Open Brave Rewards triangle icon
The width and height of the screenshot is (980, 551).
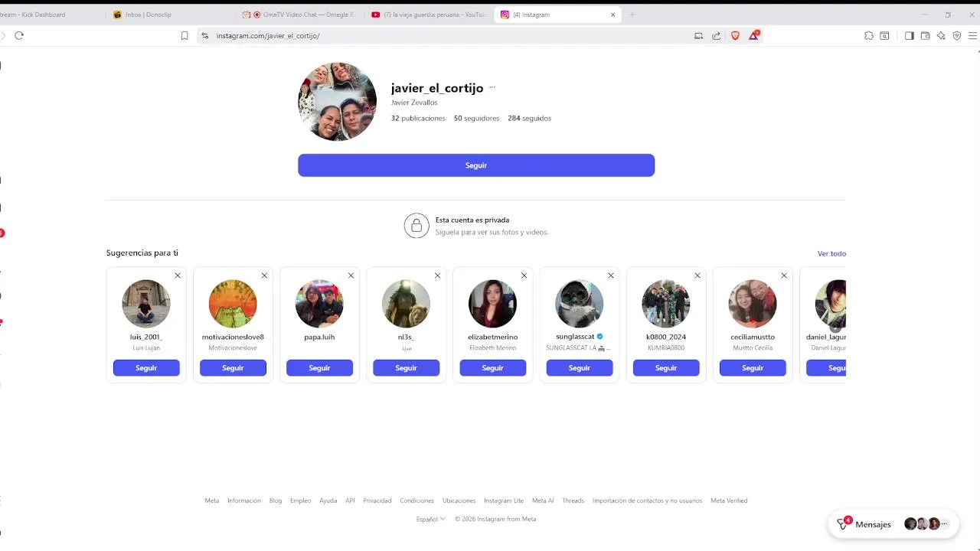pyautogui.click(x=754, y=35)
